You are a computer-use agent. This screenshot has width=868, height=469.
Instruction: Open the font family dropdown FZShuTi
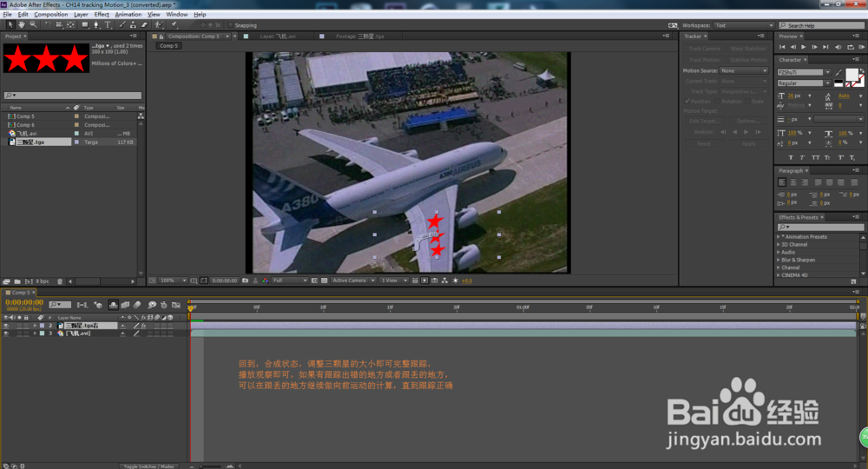click(805, 73)
